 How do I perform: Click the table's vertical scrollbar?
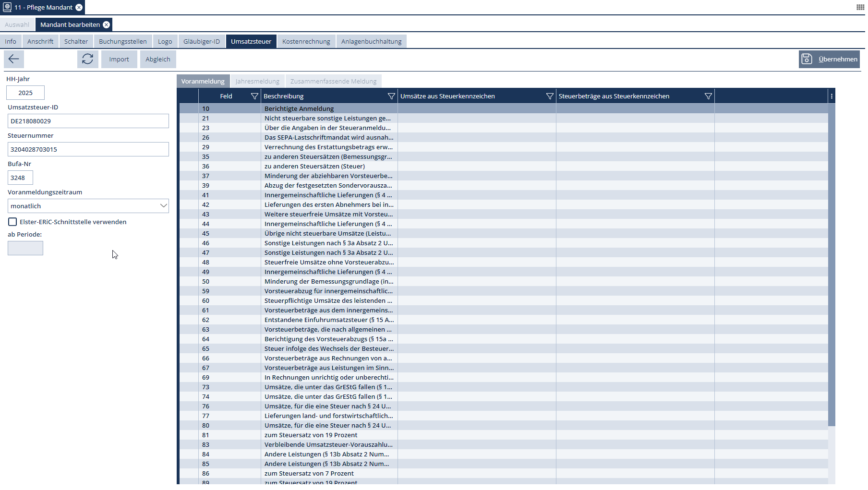(x=832, y=264)
